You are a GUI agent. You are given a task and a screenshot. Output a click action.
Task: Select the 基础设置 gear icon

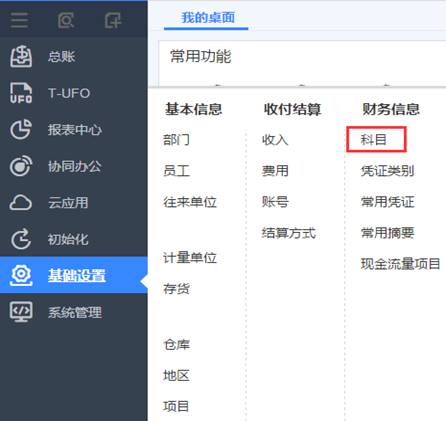click(21, 275)
